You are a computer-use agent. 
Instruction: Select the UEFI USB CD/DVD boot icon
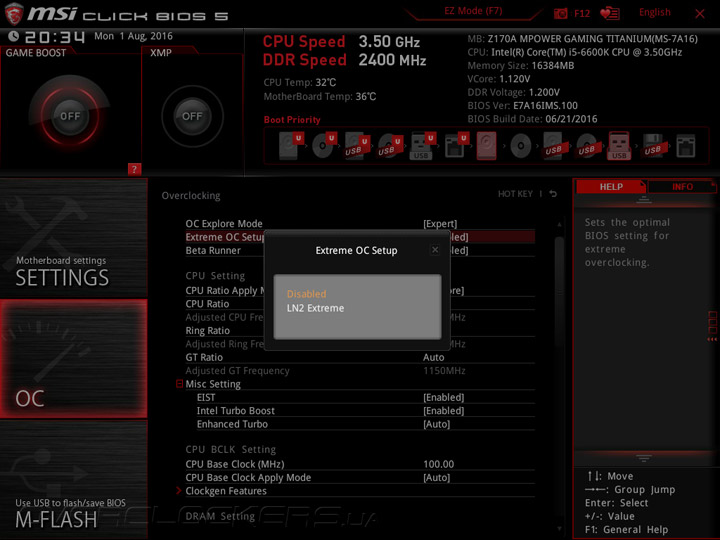pos(390,146)
